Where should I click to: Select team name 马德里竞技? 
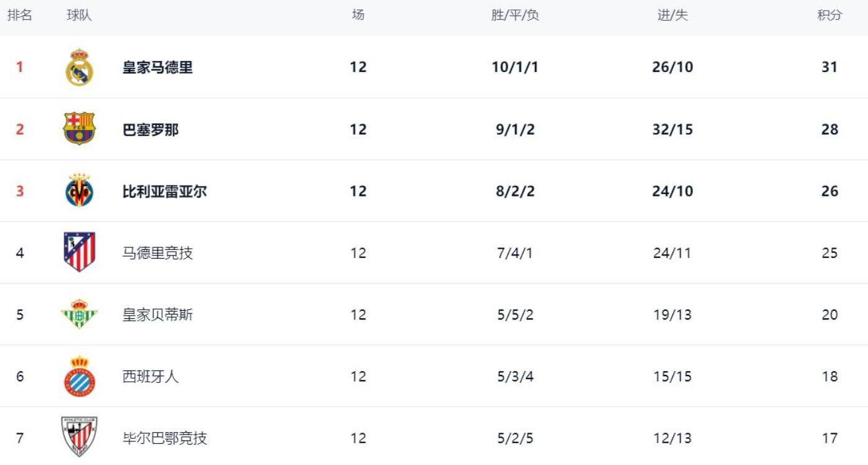(157, 253)
